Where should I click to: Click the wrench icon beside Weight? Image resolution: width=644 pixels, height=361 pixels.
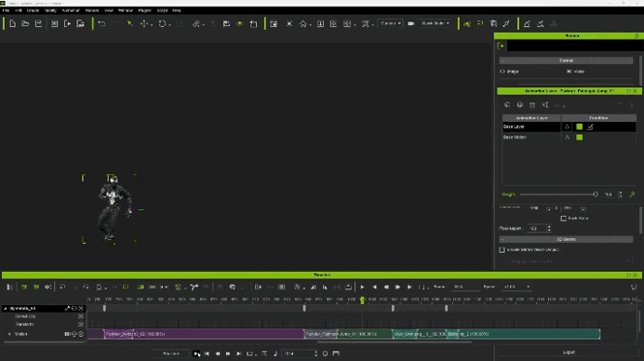(x=632, y=194)
